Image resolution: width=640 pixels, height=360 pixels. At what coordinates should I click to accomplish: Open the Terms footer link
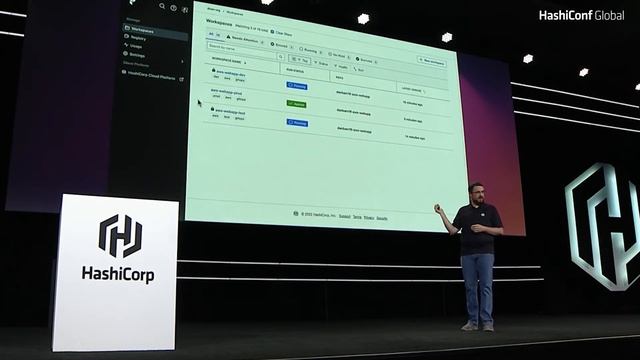[357, 217]
